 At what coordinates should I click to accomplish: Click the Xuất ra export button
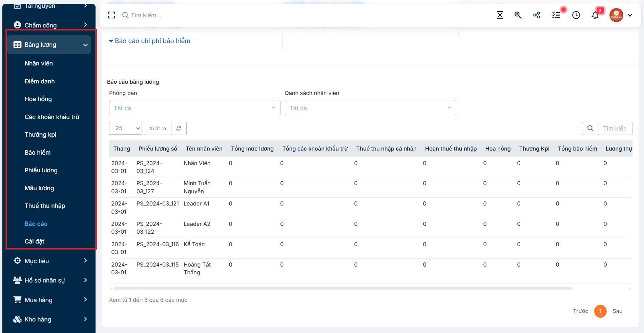[x=158, y=128]
